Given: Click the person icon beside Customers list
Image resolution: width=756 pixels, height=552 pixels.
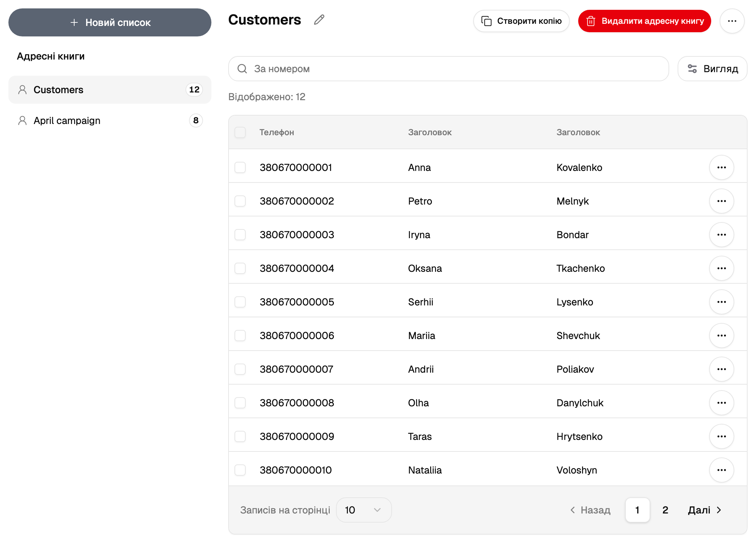Looking at the screenshot, I should click(x=22, y=90).
